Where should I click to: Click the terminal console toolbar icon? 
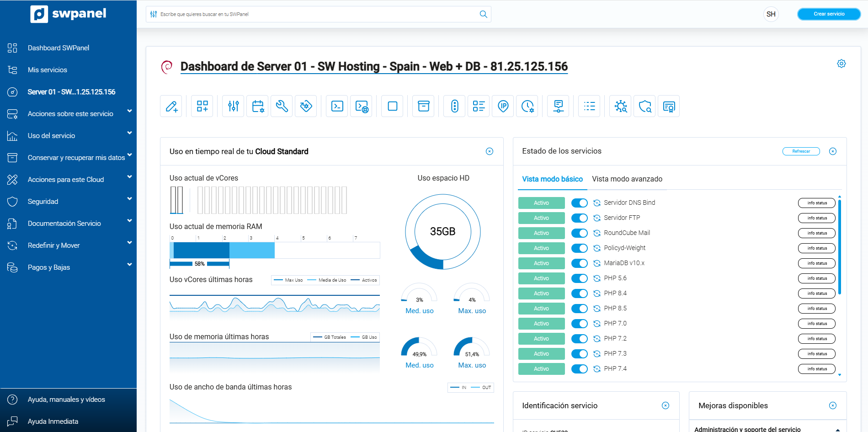point(337,107)
